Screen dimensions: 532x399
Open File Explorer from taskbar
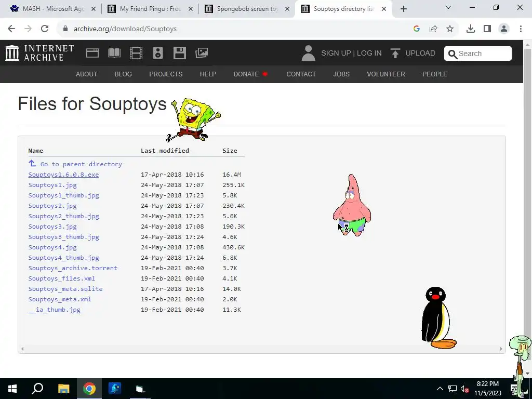pyautogui.click(x=63, y=389)
